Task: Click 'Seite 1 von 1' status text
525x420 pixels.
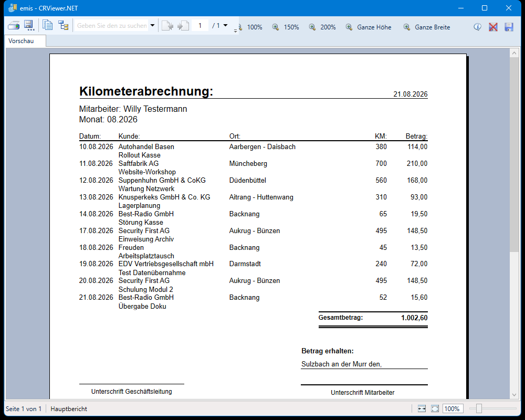Action: tap(24, 408)
